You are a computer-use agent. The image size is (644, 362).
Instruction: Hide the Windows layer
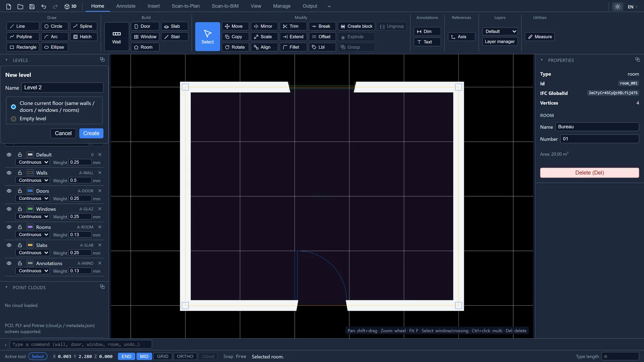coord(9,209)
